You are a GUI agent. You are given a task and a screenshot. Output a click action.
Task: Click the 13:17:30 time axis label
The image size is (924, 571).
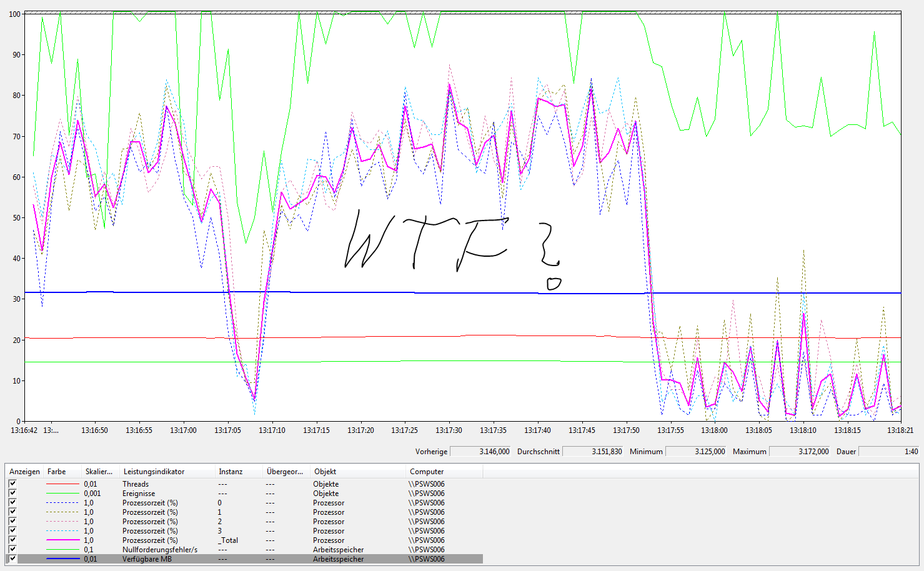click(449, 430)
